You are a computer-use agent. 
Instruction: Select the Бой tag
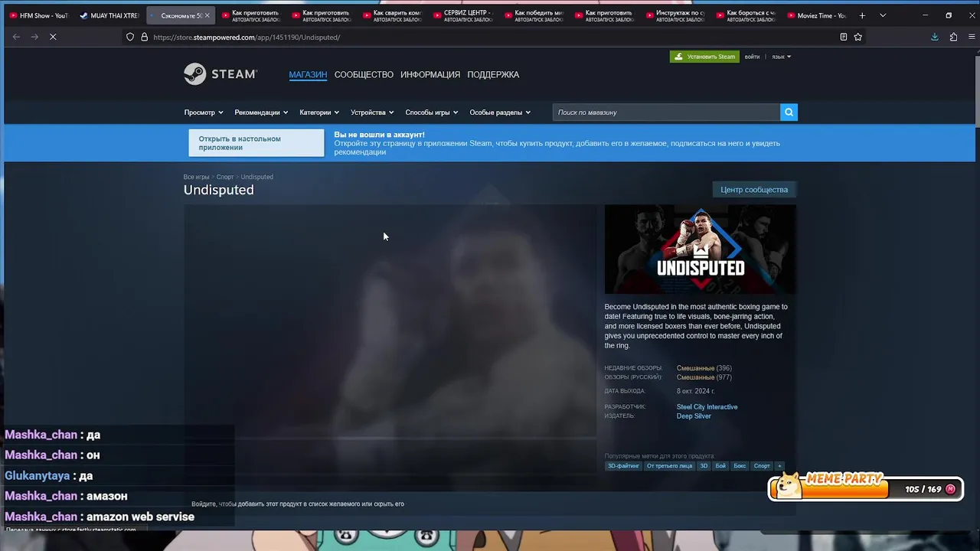point(720,466)
